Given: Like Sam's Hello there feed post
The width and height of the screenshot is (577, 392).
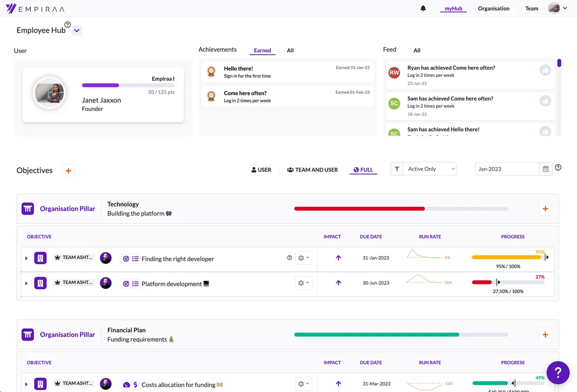Looking at the screenshot, I should coord(545,131).
